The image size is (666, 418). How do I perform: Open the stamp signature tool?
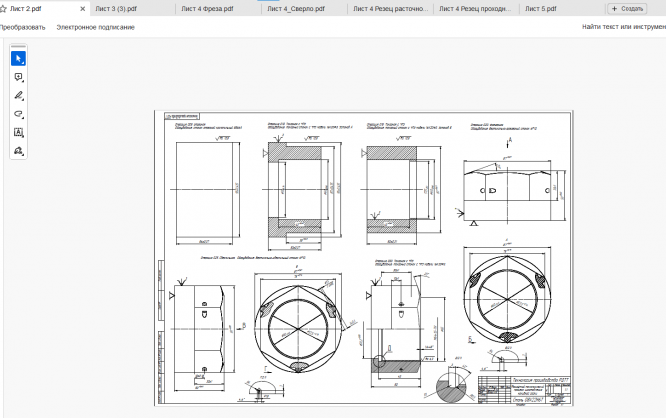(18, 150)
